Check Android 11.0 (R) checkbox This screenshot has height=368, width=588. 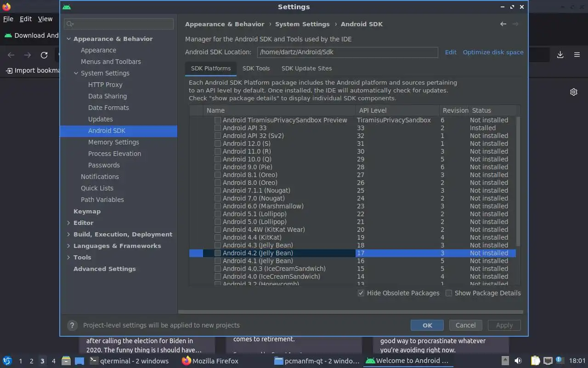[x=218, y=151]
